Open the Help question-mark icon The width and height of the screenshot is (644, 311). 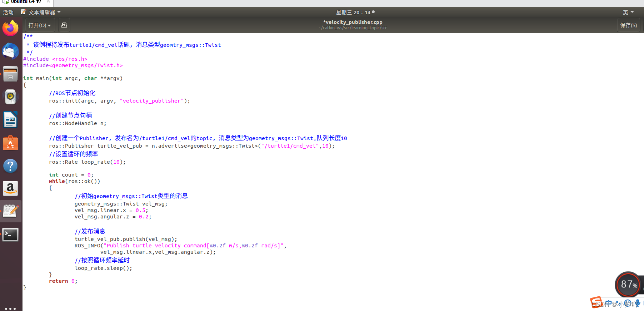[x=10, y=166]
